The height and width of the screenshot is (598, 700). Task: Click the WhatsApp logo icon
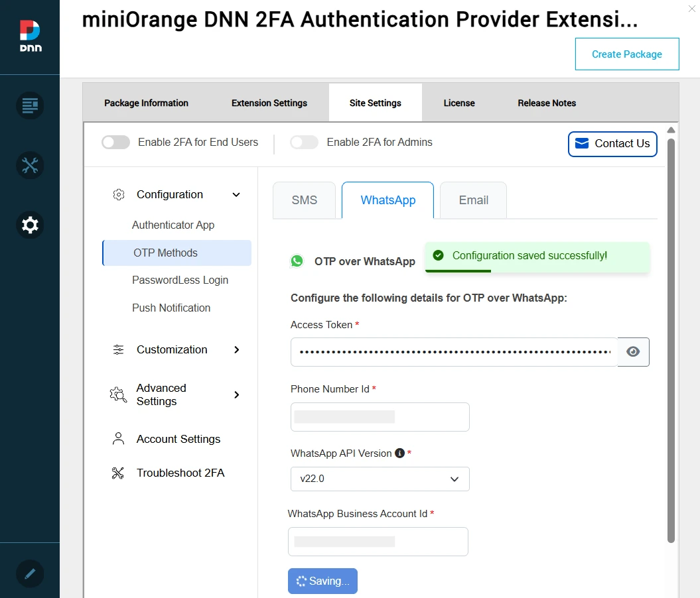pyautogui.click(x=297, y=261)
